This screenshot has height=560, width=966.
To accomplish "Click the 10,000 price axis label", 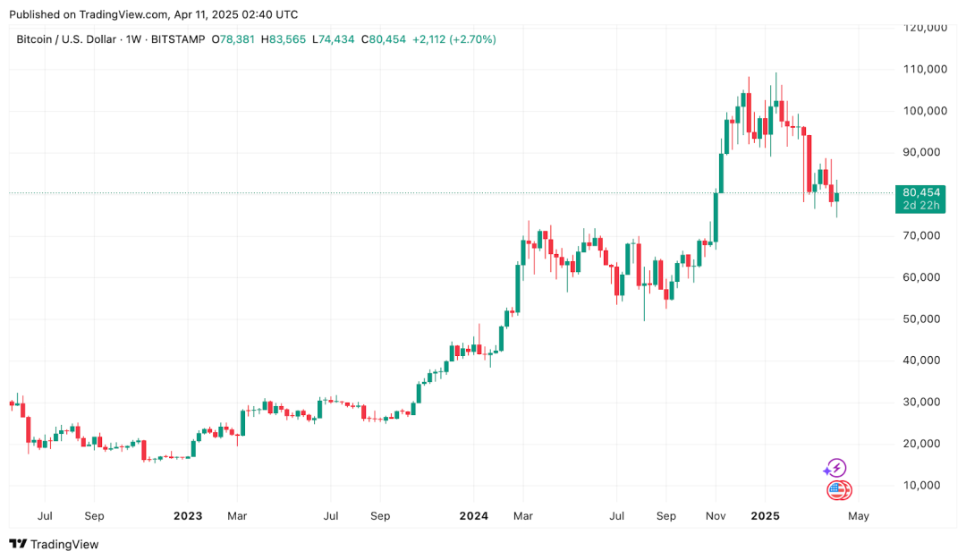I will click(x=928, y=485).
